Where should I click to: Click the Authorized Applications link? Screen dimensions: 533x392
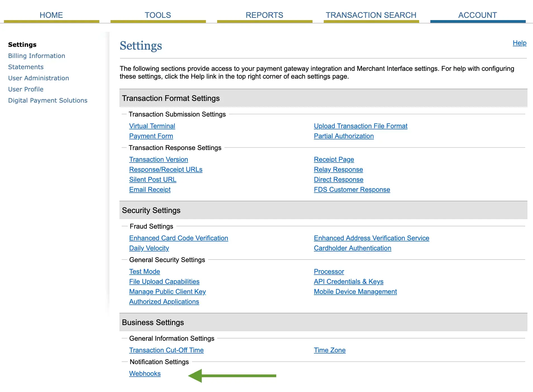pos(164,302)
